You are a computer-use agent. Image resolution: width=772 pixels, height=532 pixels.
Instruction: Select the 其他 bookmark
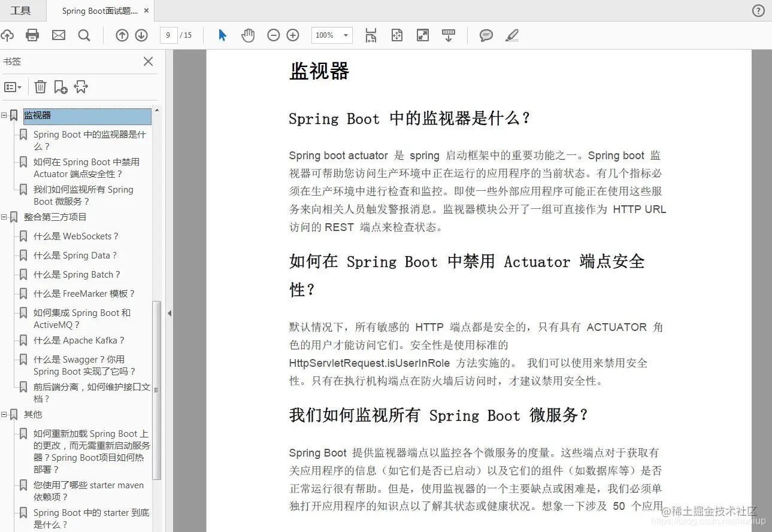(33, 414)
